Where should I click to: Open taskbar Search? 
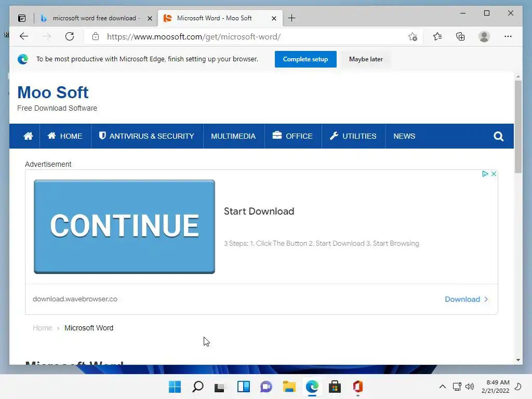point(198,387)
